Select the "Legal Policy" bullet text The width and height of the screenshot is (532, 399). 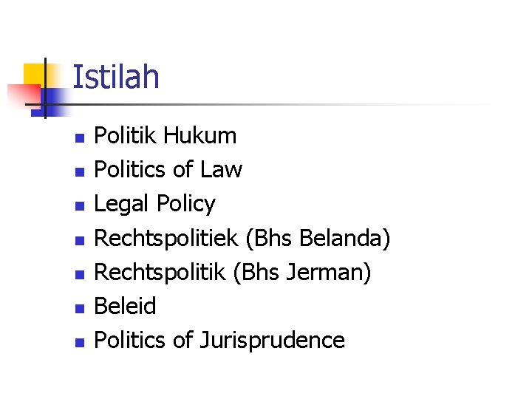(154, 204)
